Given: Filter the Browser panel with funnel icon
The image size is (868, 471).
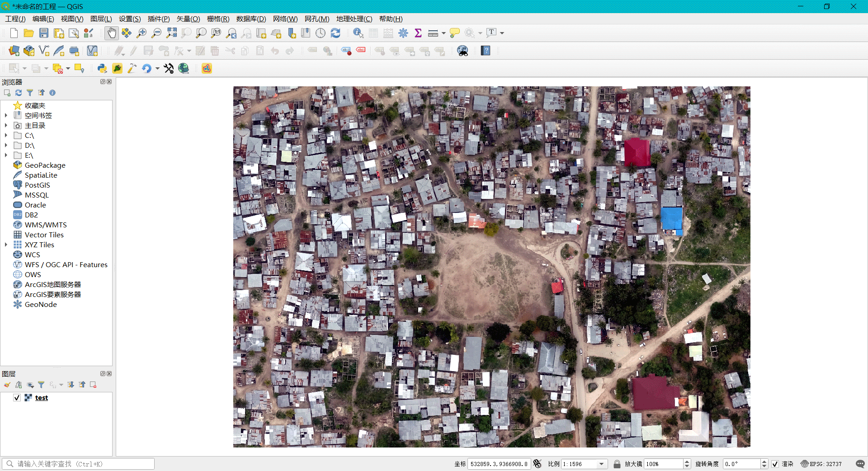Looking at the screenshot, I should 30,93.
